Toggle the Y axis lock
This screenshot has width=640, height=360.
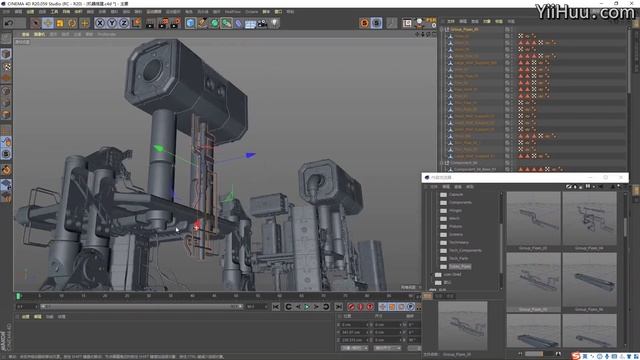pos(112,23)
